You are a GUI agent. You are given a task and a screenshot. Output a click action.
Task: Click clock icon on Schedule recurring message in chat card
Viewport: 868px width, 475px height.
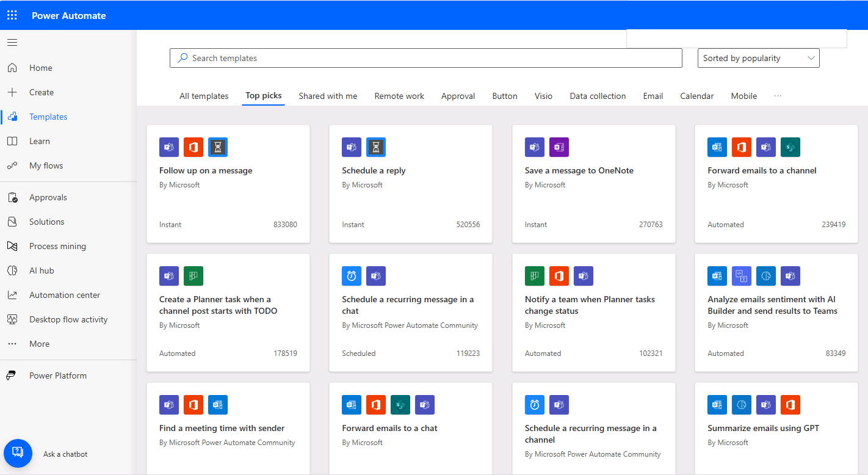click(x=352, y=276)
